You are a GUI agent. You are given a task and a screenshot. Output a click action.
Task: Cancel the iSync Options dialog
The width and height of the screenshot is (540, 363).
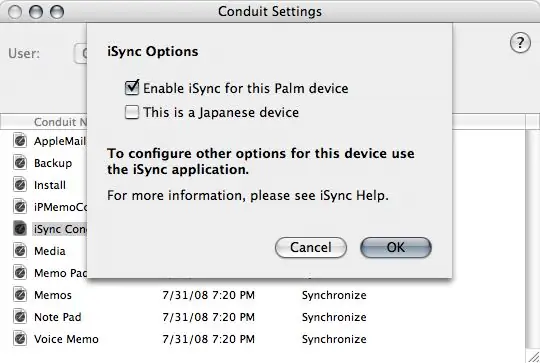(x=311, y=248)
